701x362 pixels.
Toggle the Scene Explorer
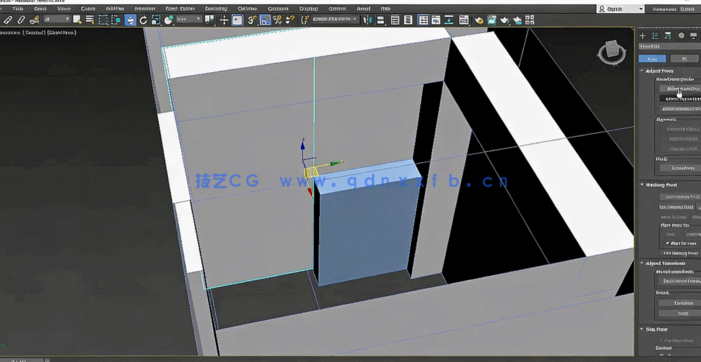[395, 20]
